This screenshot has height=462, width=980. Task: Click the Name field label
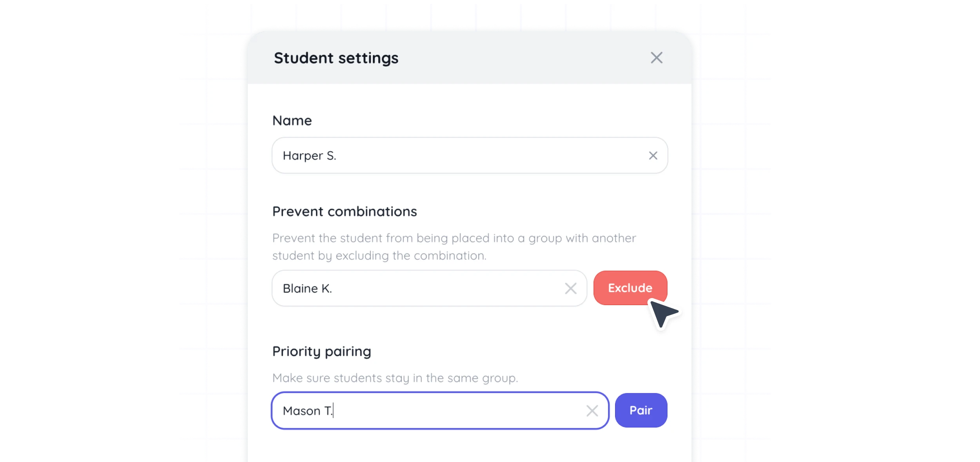coord(292,120)
